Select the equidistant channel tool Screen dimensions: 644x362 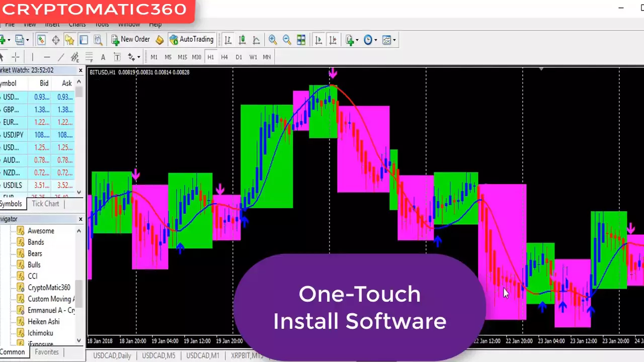pyautogui.click(x=75, y=57)
